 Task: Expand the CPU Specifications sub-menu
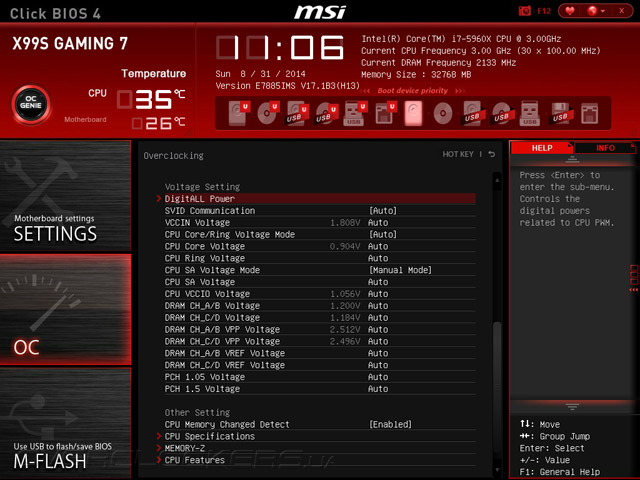[316, 436]
